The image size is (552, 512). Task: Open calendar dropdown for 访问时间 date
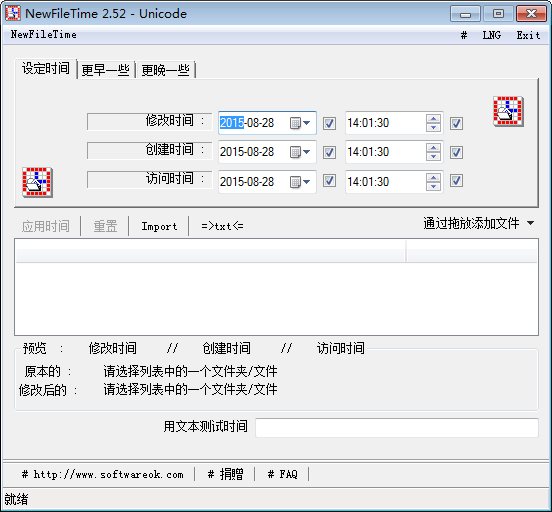pyautogui.click(x=300, y=182)
